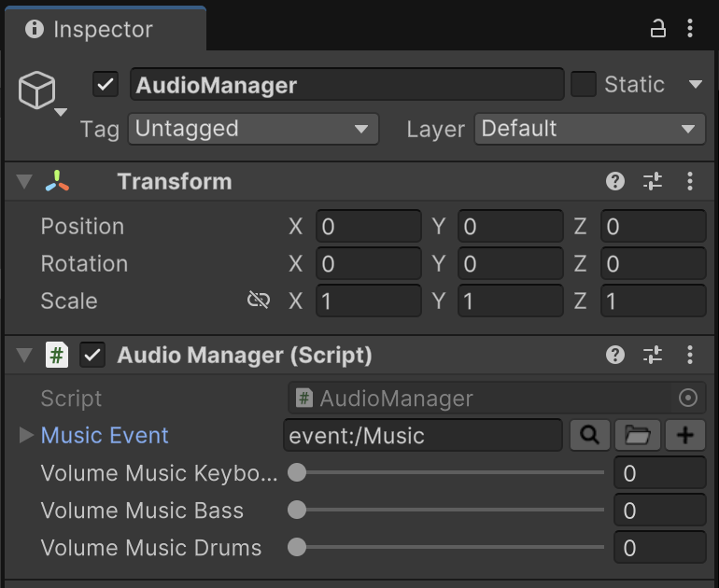
Task: Click the plus button beside Music Event
Action: pos(684,435)
